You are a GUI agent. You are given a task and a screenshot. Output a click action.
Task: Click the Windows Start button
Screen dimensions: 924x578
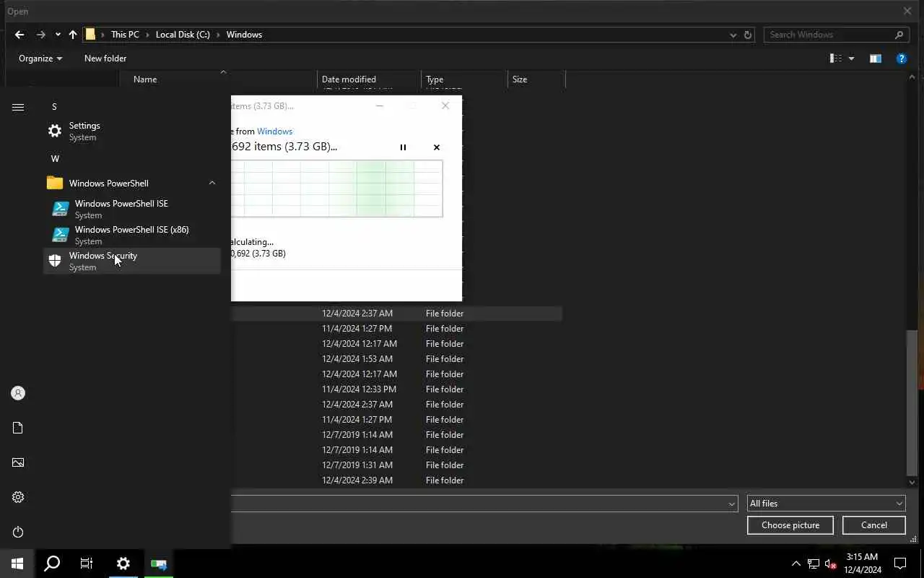click(x=17, y=564)
